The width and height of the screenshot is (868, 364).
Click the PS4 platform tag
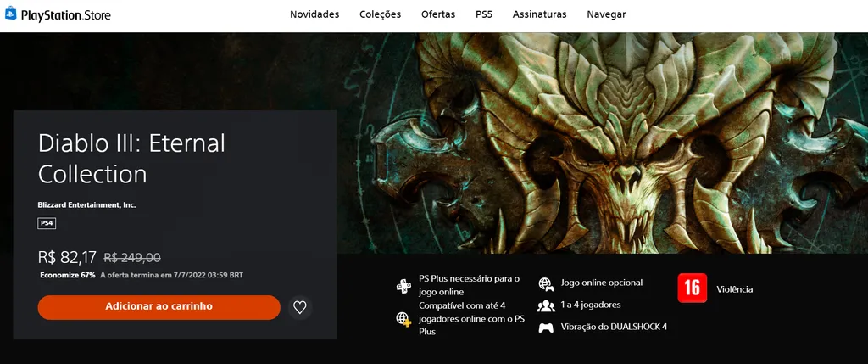[x=47, y=224]
